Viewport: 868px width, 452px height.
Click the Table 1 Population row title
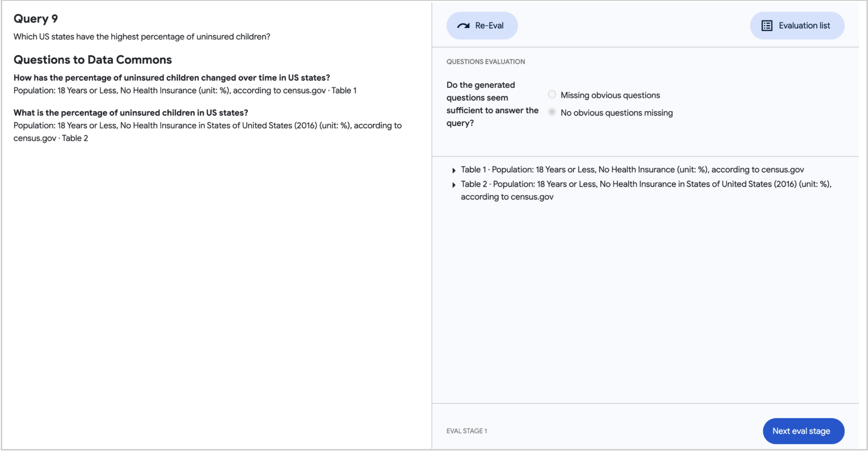click(x=632, y=169)
